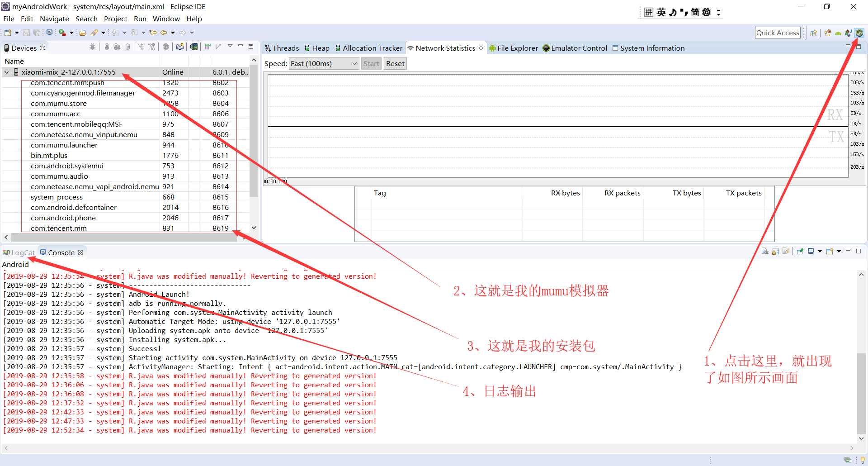
Task: Open the Speed combo box
Action: tap(324, 64)
